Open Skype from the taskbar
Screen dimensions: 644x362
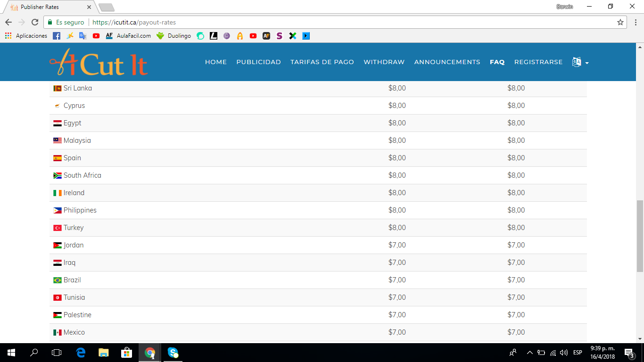click(173, 352)
